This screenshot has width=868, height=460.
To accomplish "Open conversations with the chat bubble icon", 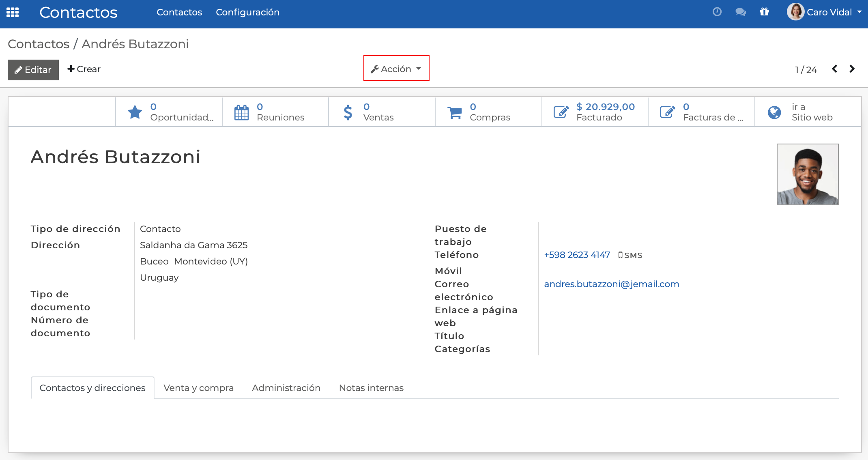I will pyautogui.click(x=741, y=12).
